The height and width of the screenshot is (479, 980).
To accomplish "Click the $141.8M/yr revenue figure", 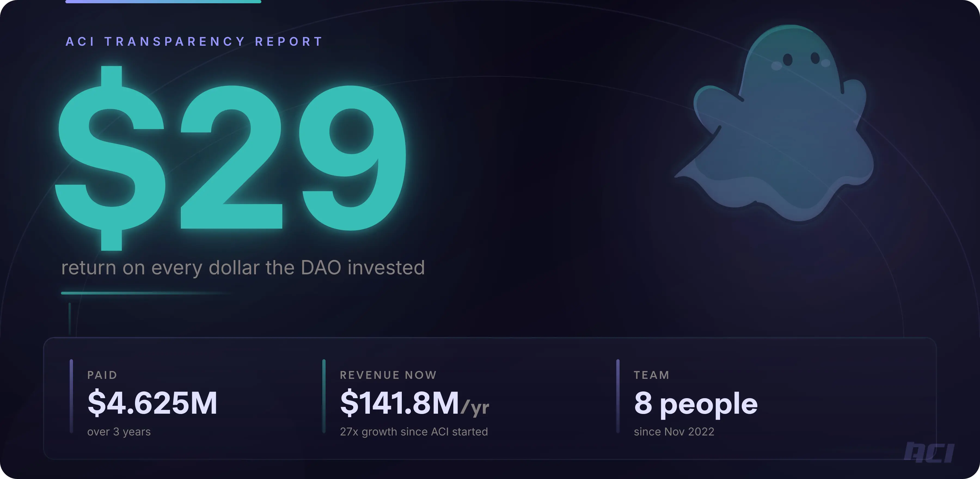I will tap(414, 403).
